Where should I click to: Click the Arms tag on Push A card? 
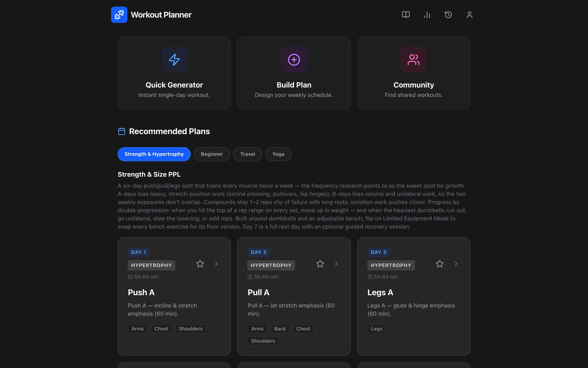tap(138, 329)
